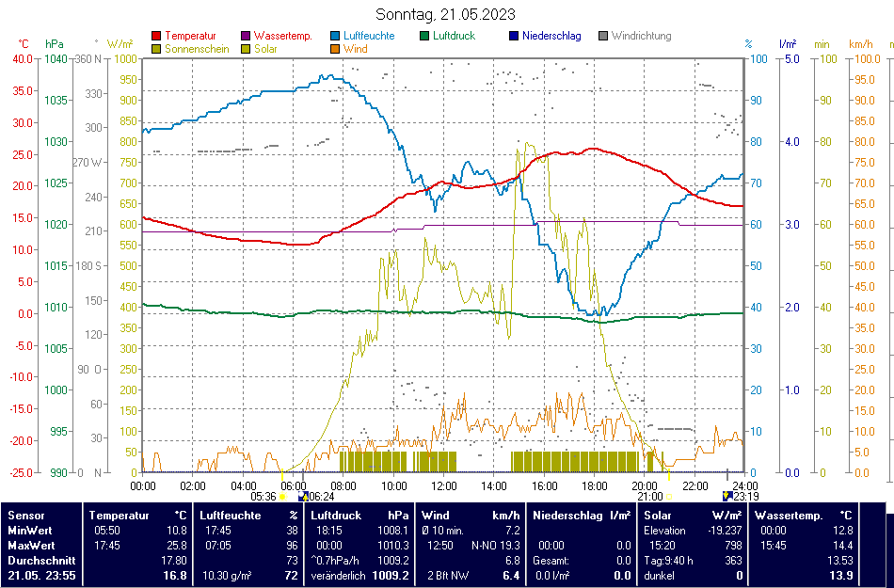894x588 pixels.
Task: Click the Luftfeuchte legend label
Action: click(x=369, y=36)
